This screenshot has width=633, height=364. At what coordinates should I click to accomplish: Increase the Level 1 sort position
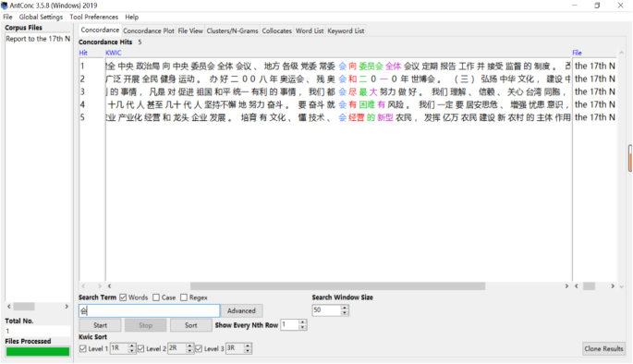click(x=131, y=346)
